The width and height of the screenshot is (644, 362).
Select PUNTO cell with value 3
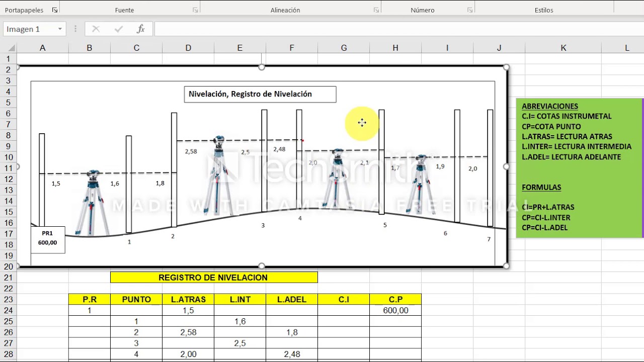[136, 343]
